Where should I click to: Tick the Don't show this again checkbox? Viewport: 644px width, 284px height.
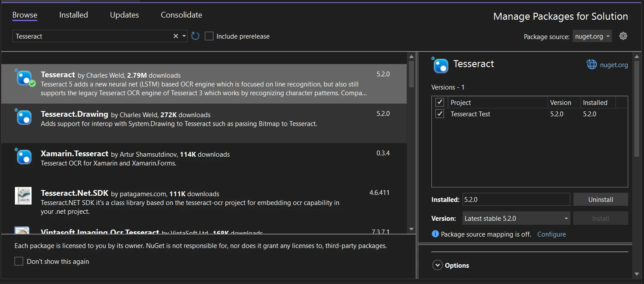[19, 261]
